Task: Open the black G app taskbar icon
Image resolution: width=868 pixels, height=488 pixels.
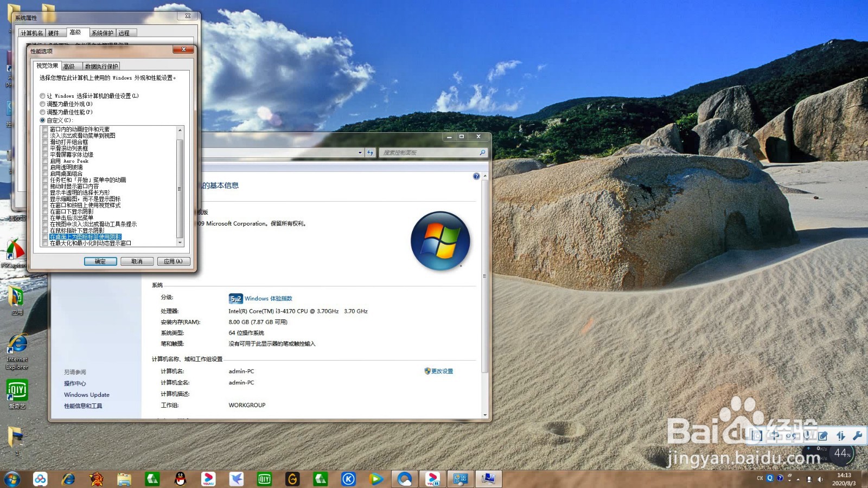Action: tap(292, 479)
